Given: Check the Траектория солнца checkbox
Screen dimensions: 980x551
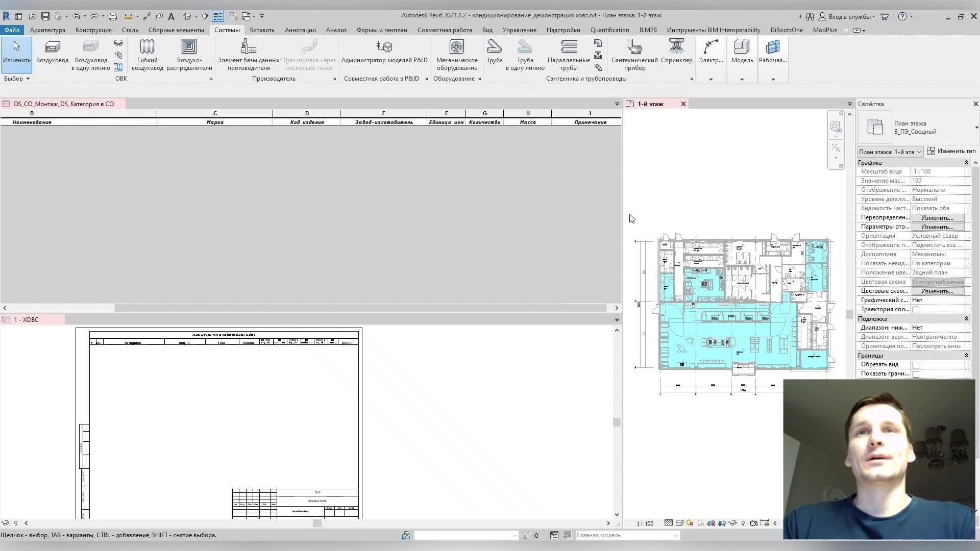Looking at the screenshot, I should tap(916, 310).
